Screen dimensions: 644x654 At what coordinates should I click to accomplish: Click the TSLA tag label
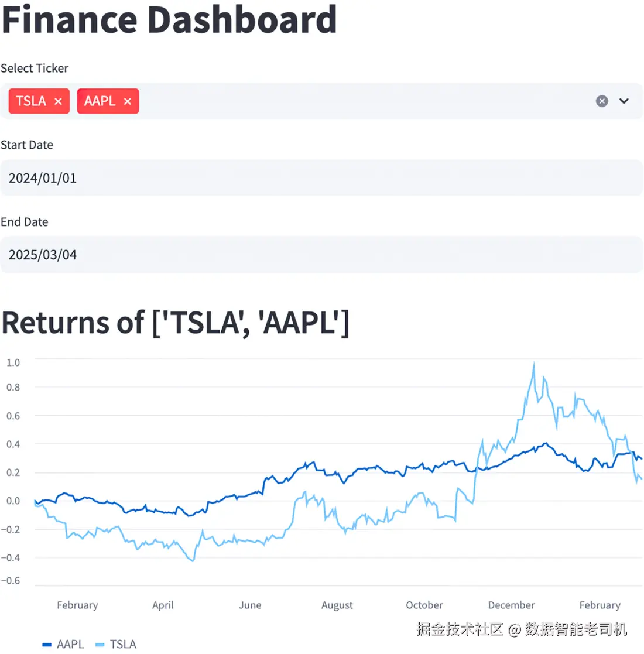[x=31, y=101]
